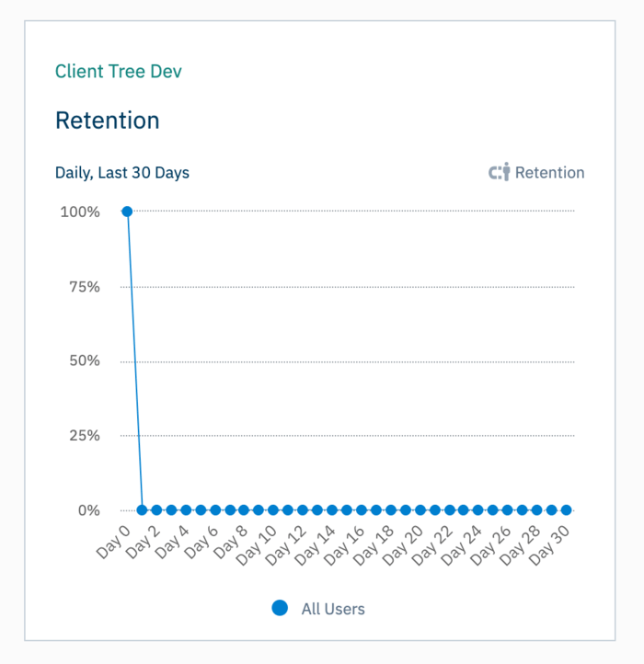Image resolution: width=644 pixels, height=664 pixels.
Task: Pick the Day 20 data point marker
Action: tap(420, 509)
